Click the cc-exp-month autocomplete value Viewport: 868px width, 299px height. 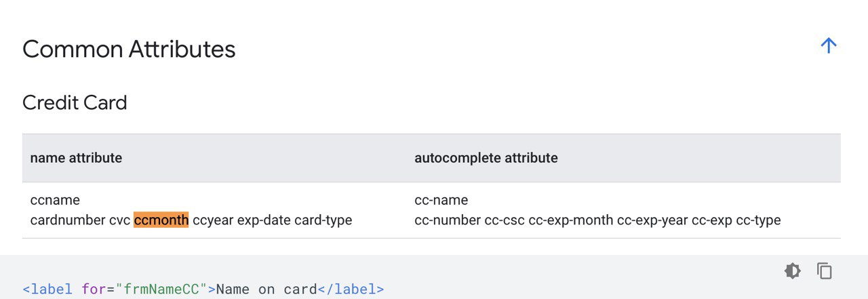coord(571,220)
